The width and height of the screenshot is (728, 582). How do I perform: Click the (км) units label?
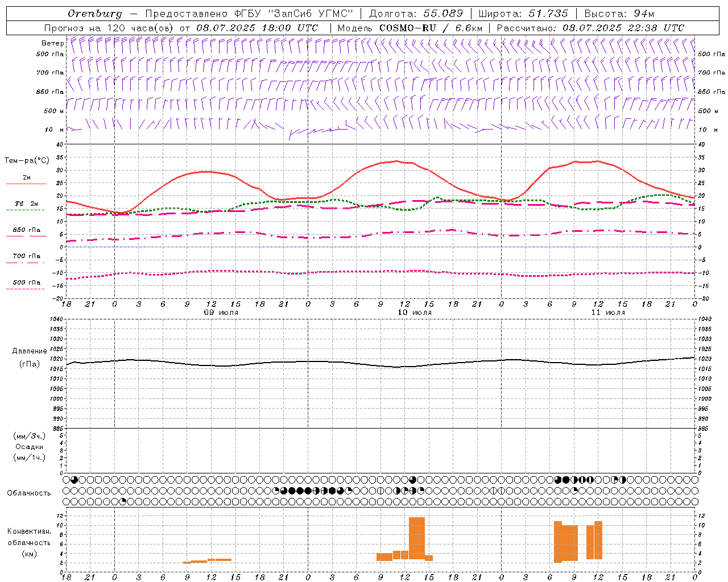(29, 554)
